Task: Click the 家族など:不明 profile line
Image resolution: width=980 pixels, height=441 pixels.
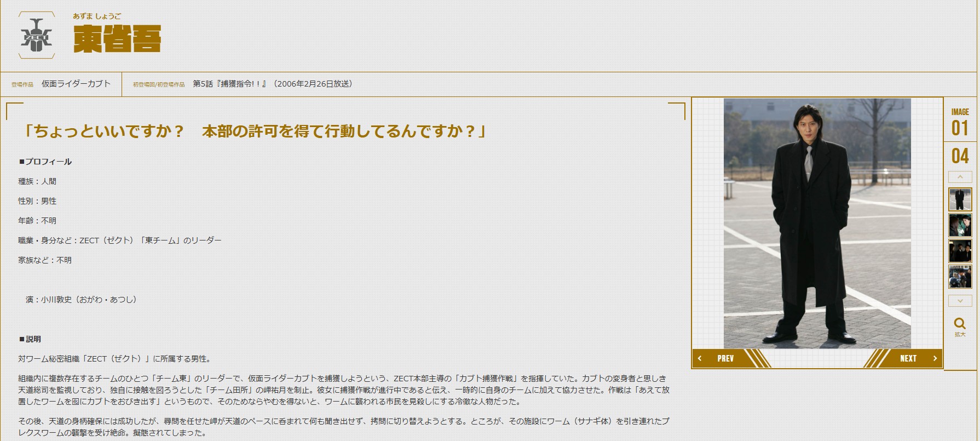Action: click(45, 260)
